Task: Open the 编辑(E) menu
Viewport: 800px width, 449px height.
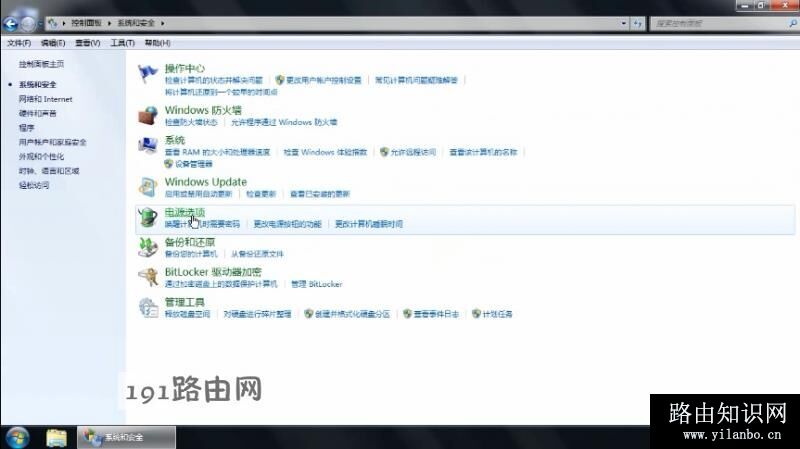Action: [53, 43]
